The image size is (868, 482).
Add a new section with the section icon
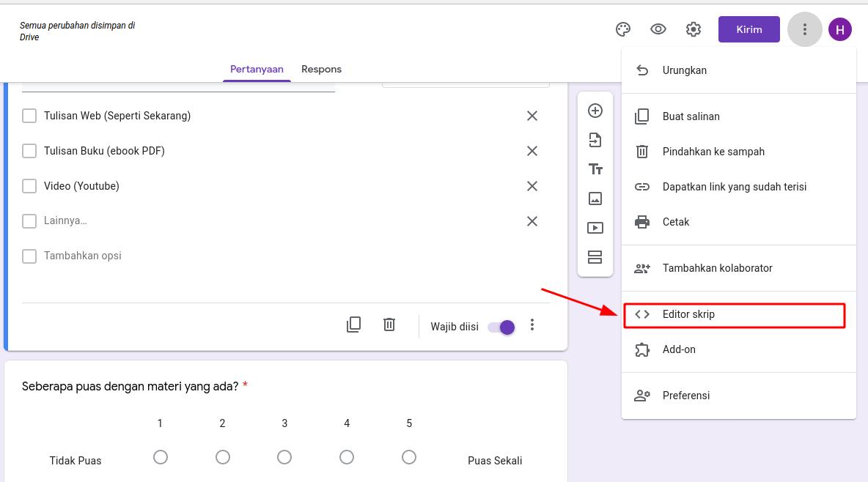click(x=595, y=256)
